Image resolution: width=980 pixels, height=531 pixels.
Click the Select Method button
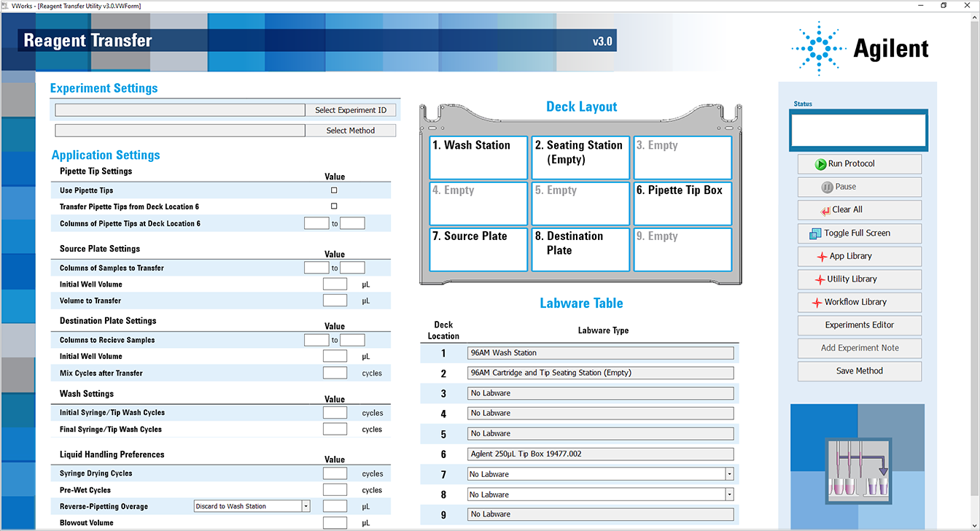351,131
